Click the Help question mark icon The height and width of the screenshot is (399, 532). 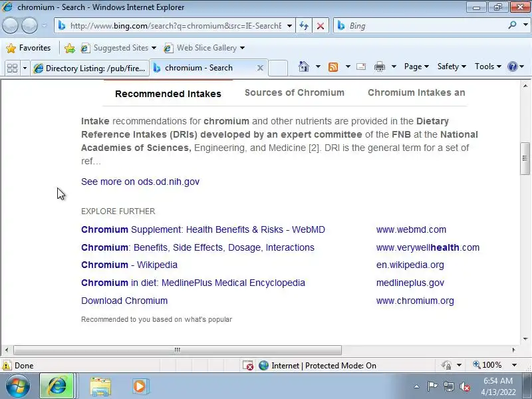(512, 66)
